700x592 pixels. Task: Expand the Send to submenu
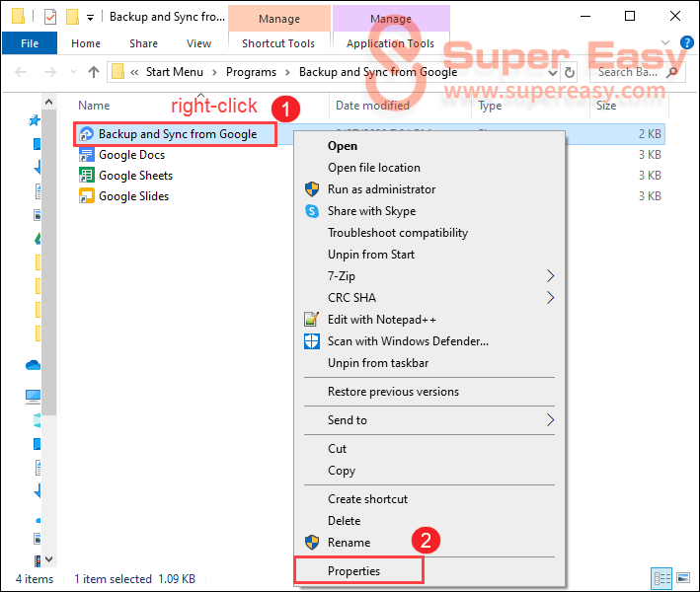pyautogui.click(x=429, y=419)
